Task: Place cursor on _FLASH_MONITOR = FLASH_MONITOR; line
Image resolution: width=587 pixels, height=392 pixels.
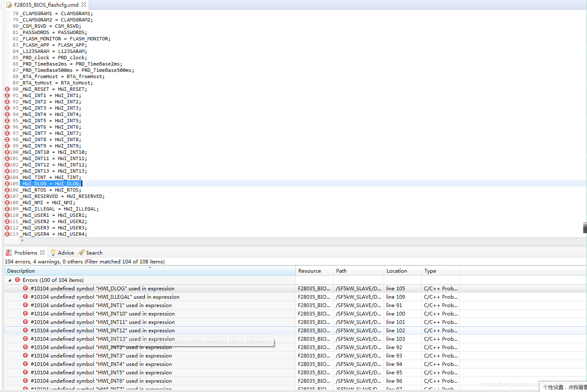Action: coord(65,39)
